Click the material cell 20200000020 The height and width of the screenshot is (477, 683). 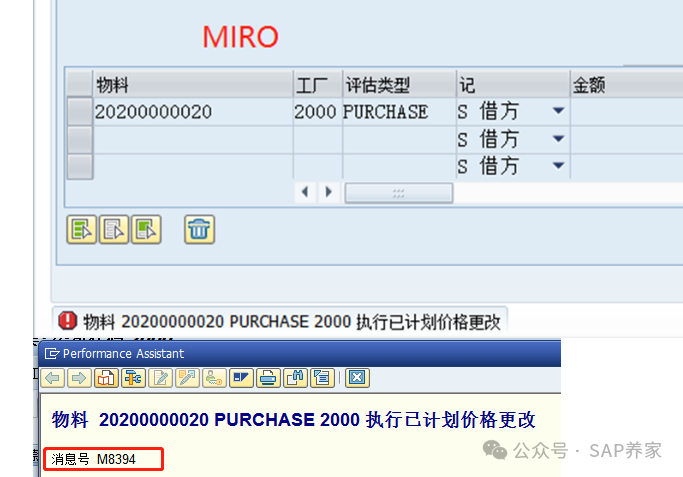click(x=193, y=112)
